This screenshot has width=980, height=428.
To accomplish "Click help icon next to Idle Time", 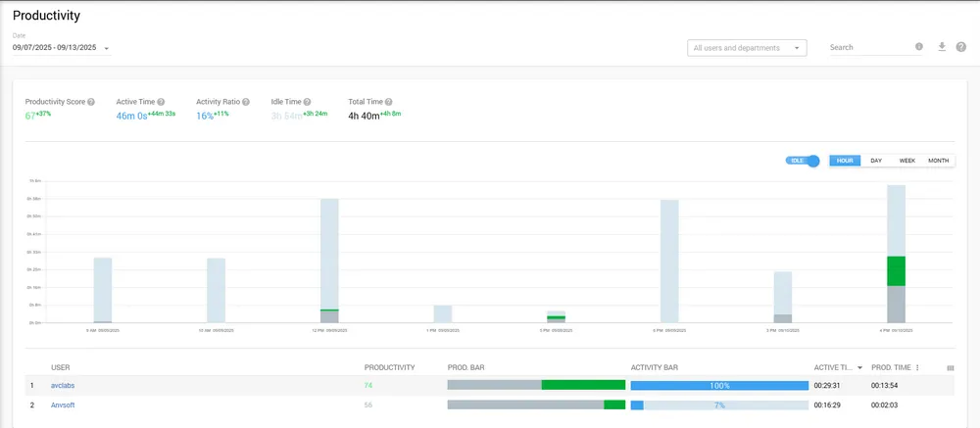I will pyautogui.click(x=308, y=102).
